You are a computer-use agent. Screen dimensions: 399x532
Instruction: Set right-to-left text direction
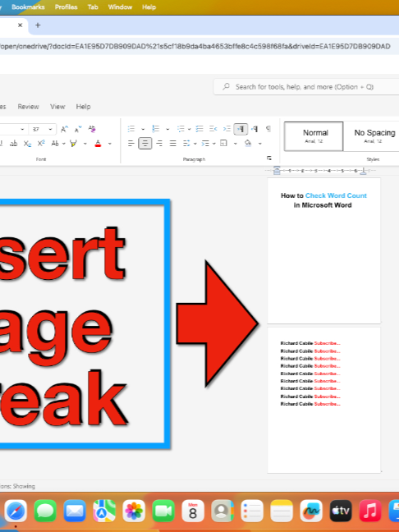click(255, 129)
